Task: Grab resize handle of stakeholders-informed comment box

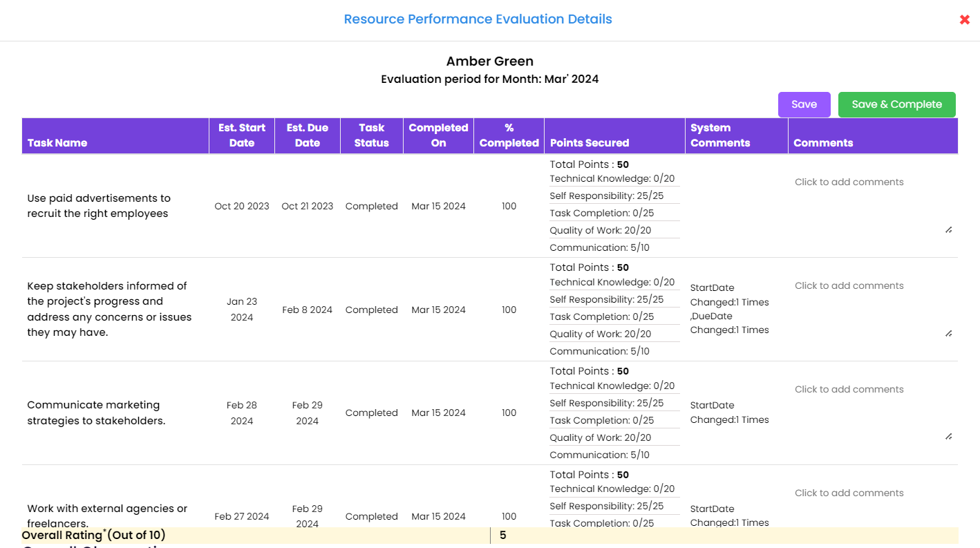Action: 948,333
